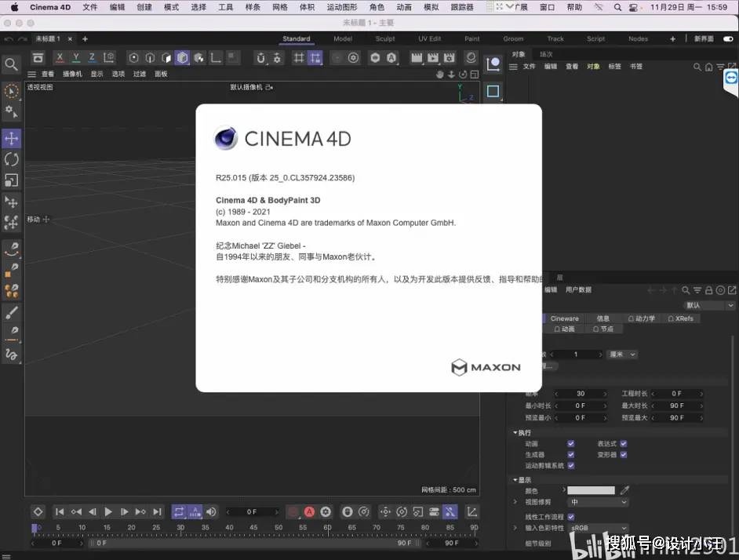Switch to the Sculpt layout tab
The image size is (739, 560).
385,38
